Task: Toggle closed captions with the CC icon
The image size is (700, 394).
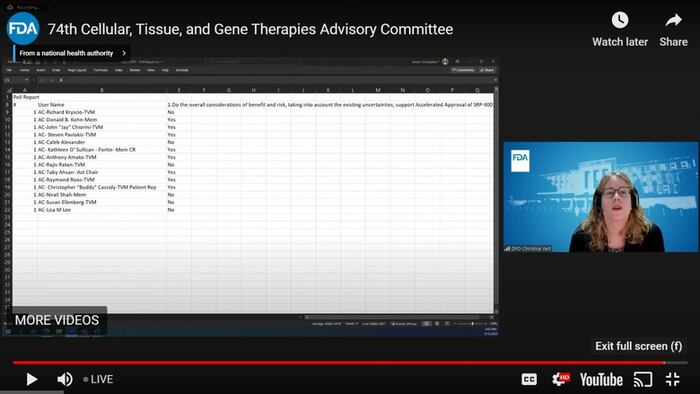Action: pos(529,379)
